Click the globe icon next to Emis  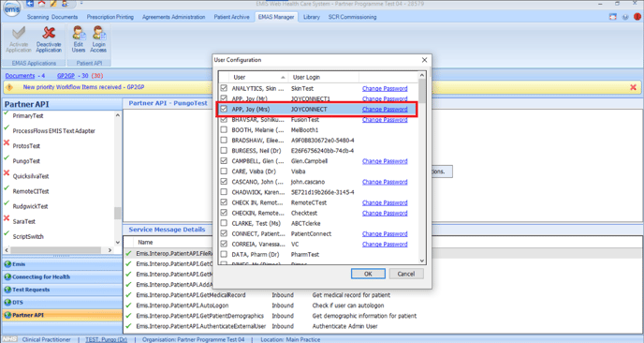(x=7, y=264)
